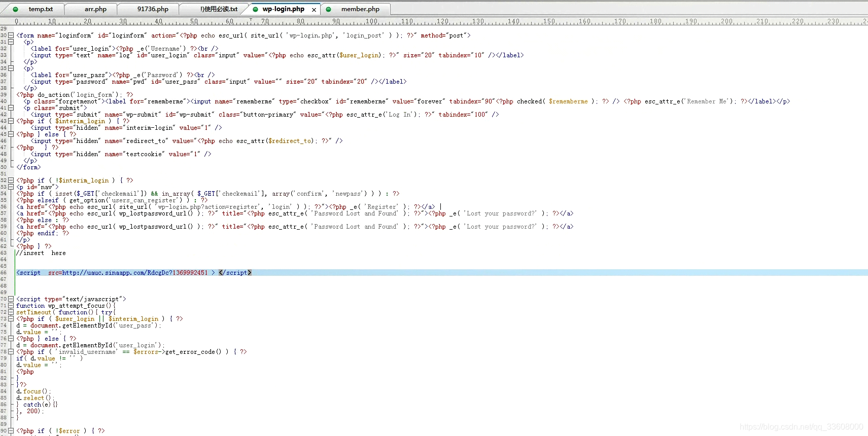Click the 'if( d.value != '' )' line
868x436 pixels.
pyautogui.click(x=49, y=358)
